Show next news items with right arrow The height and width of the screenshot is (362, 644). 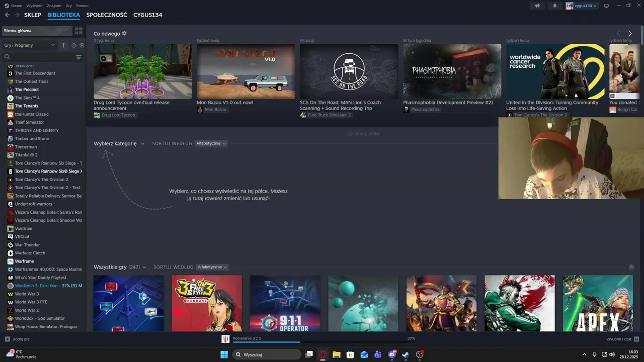click(x=629, y=34)
